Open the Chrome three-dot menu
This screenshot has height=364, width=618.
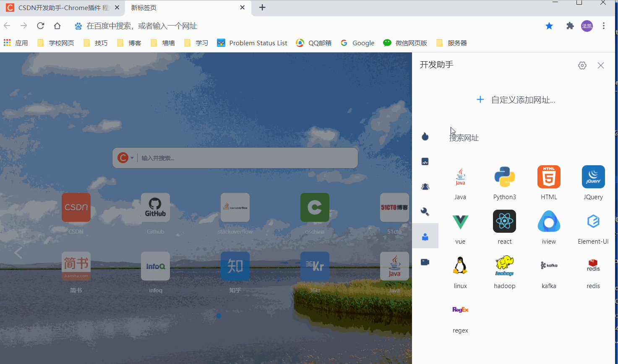pos(604,26)
